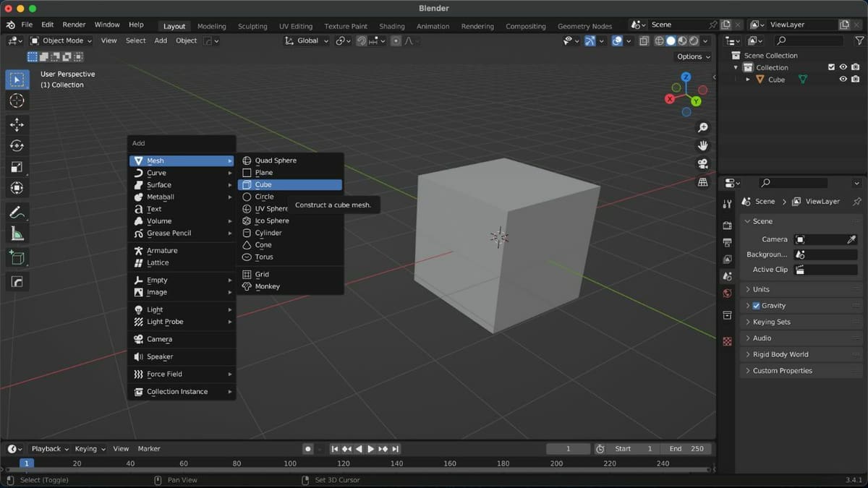
Task: Click the viewport zoom magnifier icon
Action: click(x=702, y=128)
